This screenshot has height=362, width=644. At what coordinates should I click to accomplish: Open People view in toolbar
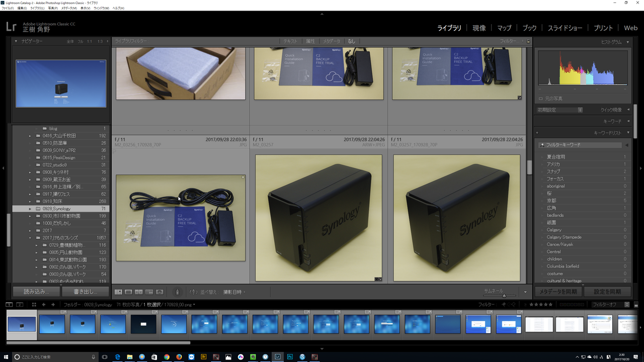point(159,292)
